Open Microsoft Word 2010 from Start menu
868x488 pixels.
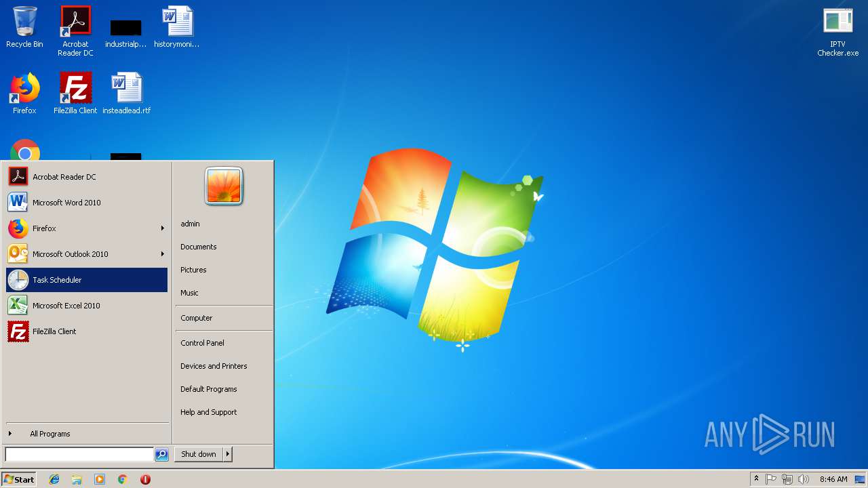(x=87, y=203)
